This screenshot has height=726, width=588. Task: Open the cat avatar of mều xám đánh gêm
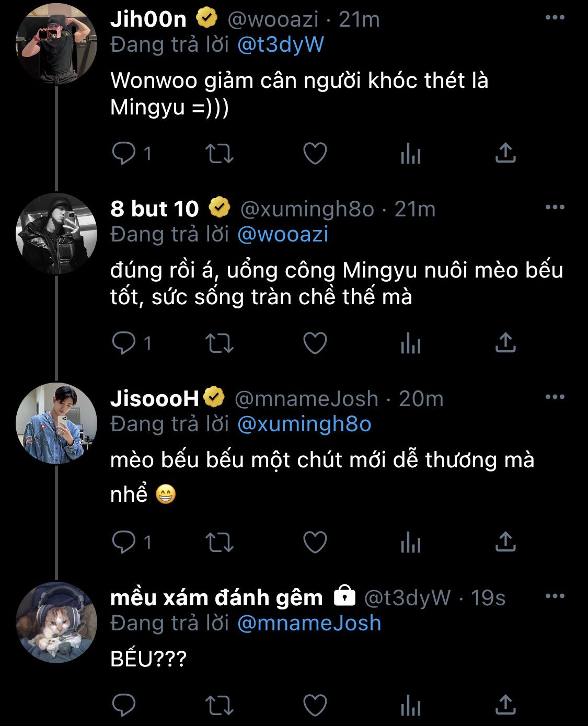pyautogui.click(x=56, y=622)
